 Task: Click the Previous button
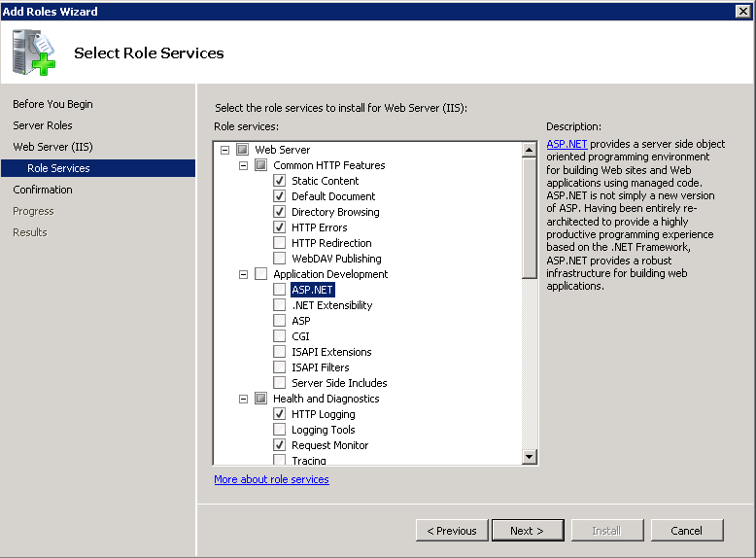click(452, 531)
